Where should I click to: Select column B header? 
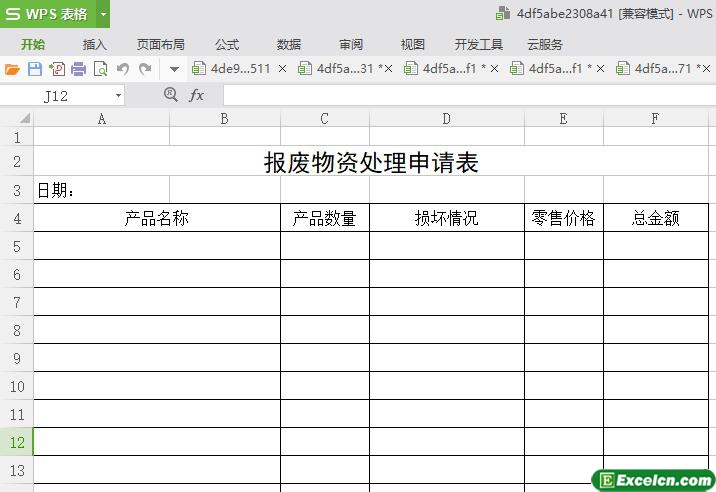click(224, 119)
